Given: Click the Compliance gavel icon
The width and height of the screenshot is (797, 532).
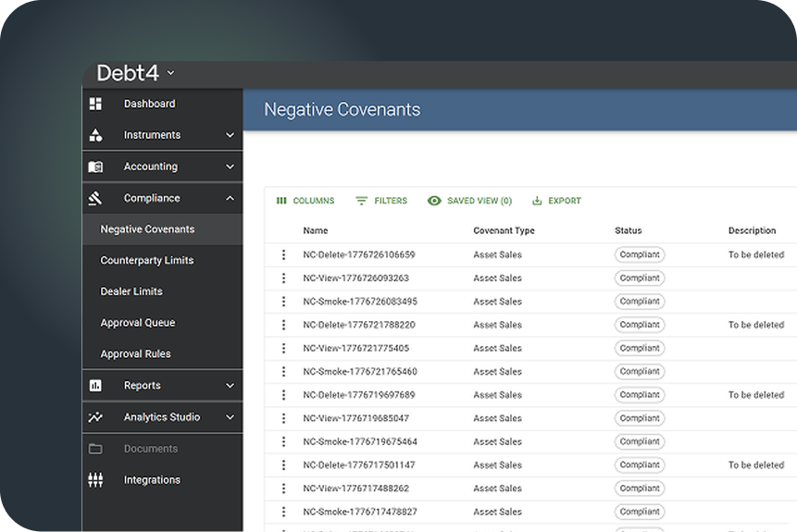Looking at the screenshot, I should pos(95,198).
